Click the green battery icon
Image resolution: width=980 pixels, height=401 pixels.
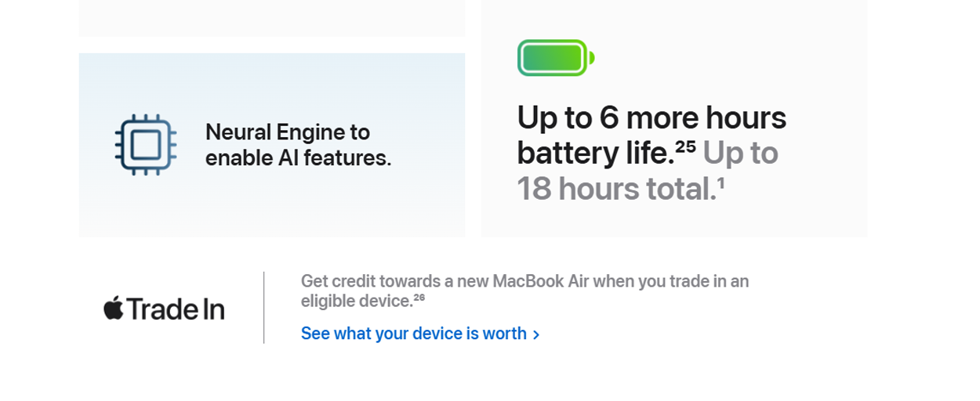[556, 58]
